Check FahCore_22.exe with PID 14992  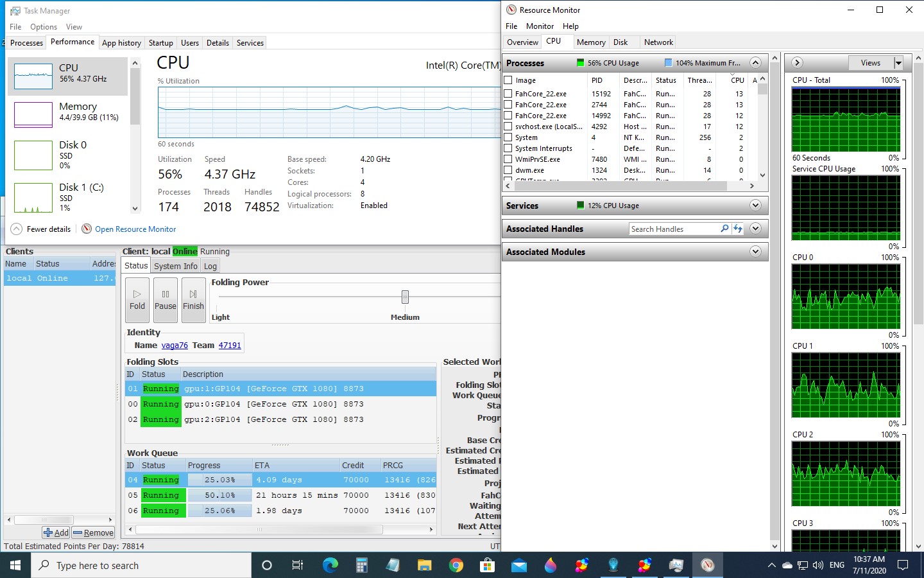tap(508, 116)
